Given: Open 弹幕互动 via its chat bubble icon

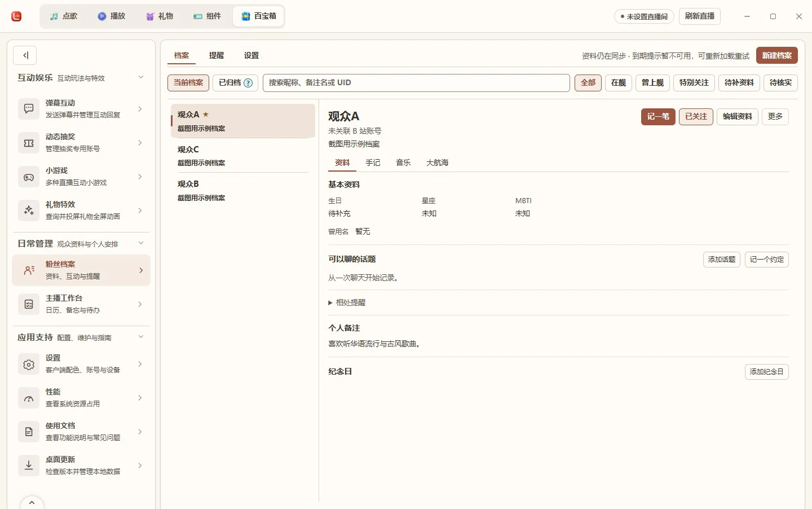Looking at the screenshot, I should pos(29,109).
